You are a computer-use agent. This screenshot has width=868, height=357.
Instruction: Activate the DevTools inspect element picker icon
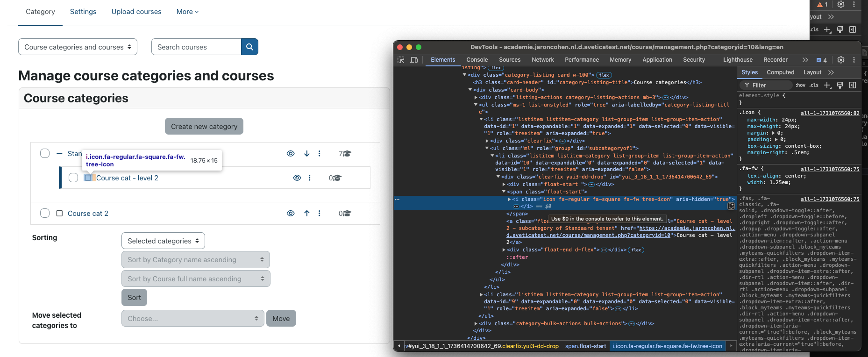tap(401, 60)
